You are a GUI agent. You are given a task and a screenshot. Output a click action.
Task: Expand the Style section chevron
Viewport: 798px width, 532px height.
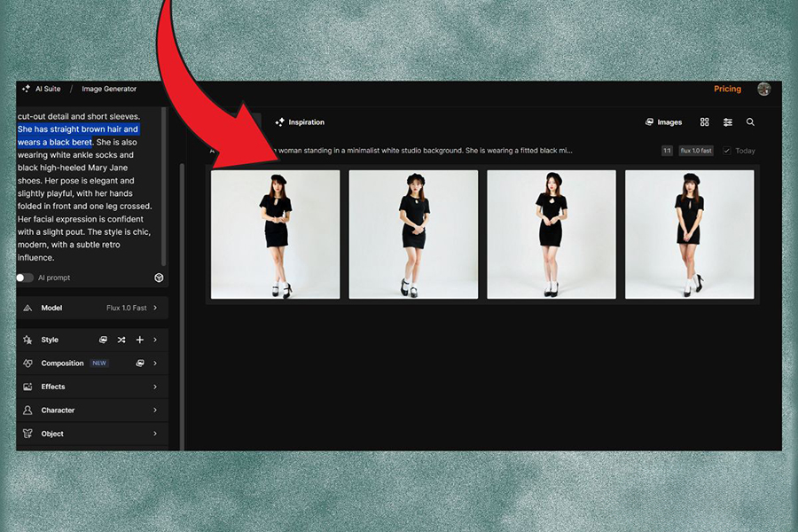point(155,340)
